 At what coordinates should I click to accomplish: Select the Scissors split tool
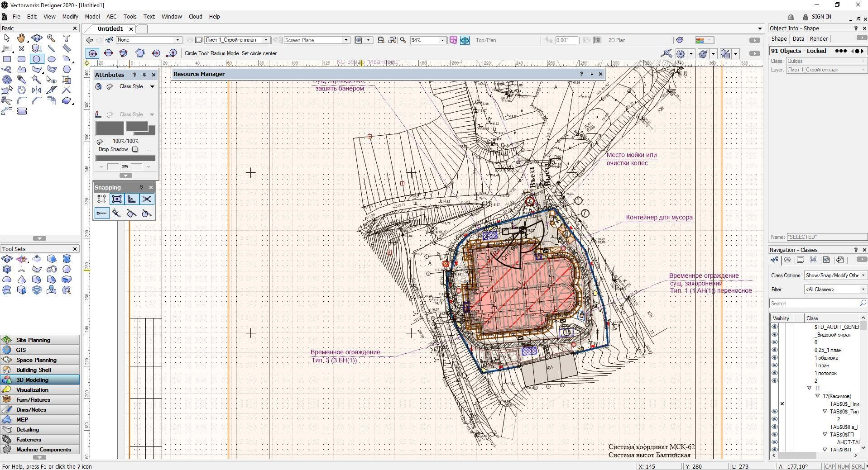[x=7, y=100]
